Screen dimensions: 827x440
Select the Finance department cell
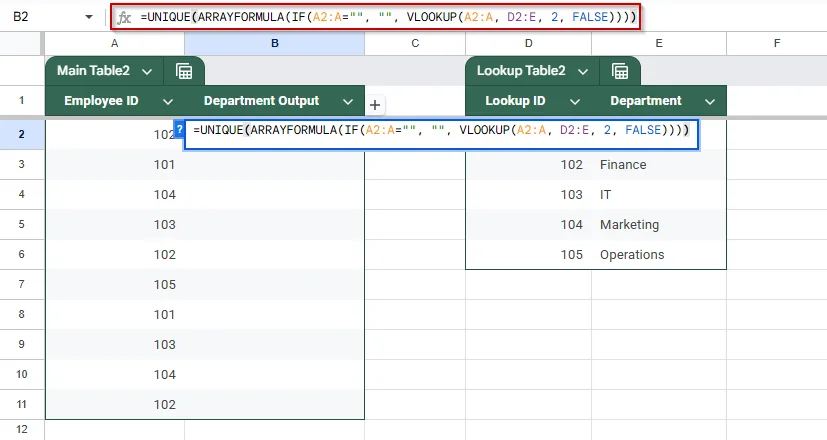point(659,165)
